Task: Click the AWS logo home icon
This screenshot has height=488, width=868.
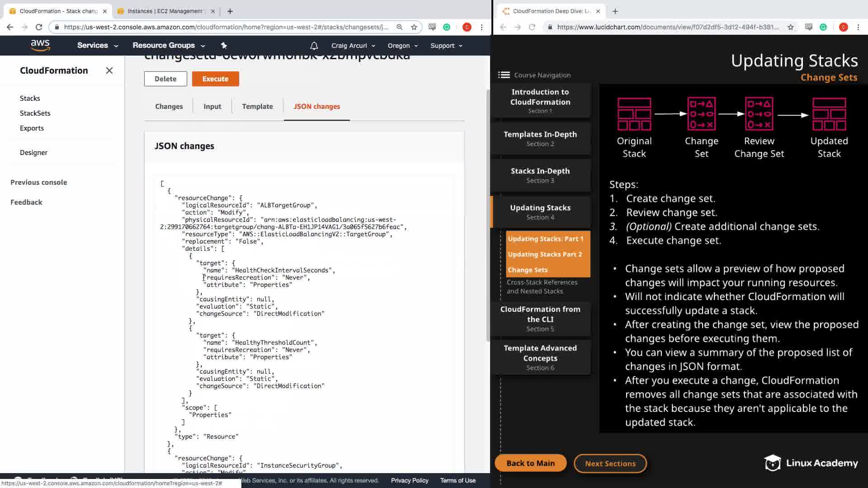Action: pos(40,45)
